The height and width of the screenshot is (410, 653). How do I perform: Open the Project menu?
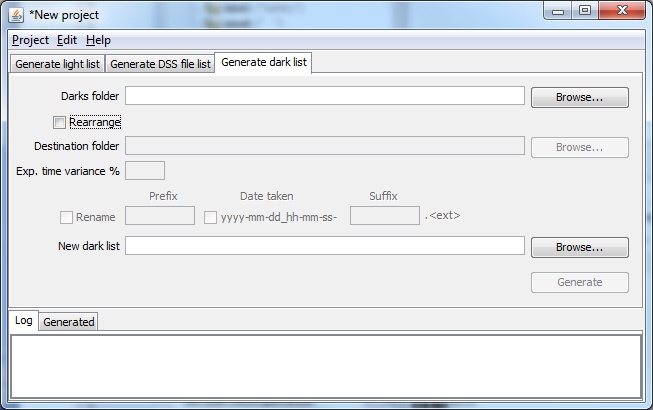pyautogui.click(x=30, y=40)
